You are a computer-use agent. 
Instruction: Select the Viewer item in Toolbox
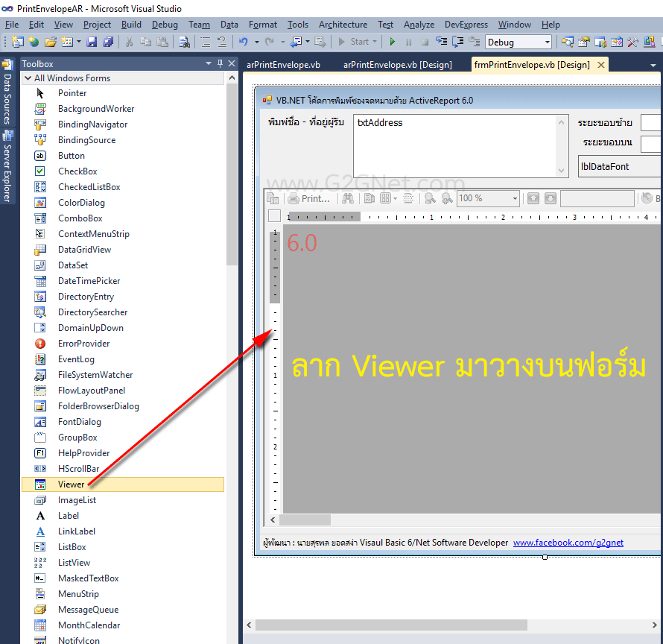point(123,484)
